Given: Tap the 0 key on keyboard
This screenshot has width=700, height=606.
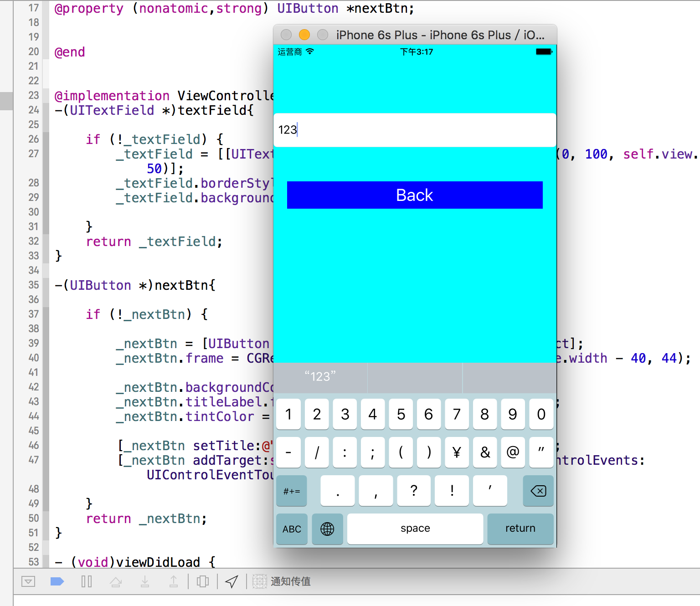Looking at the screenshot, I should pos(541,414).
